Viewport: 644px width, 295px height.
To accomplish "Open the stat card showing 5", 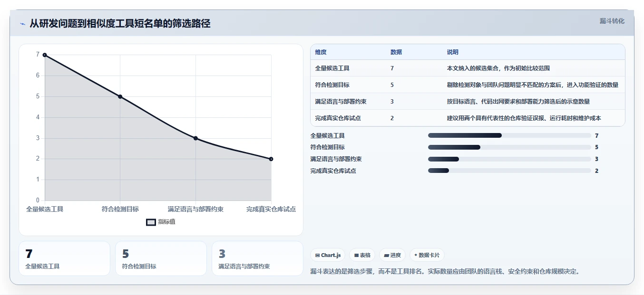I will 161,258.
